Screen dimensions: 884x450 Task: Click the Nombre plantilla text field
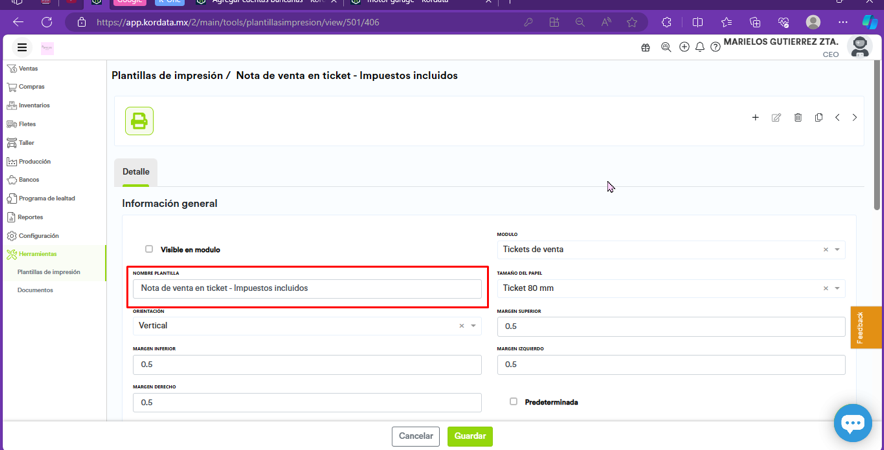(x=307, y=288)
